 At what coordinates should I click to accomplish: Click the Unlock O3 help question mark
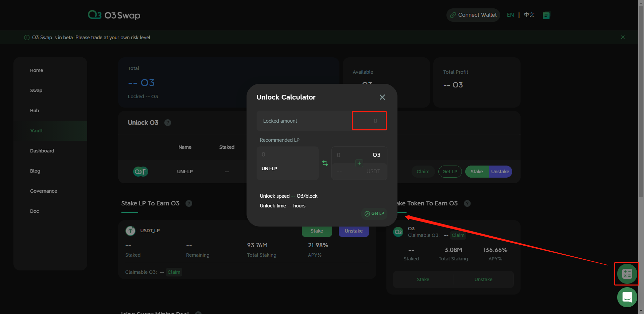pos(168,123)
